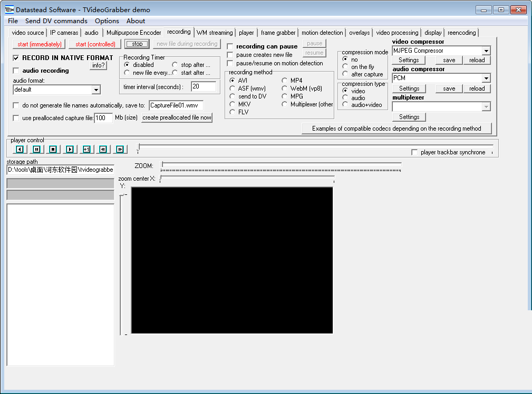Switch to reencoding tab
Screen dimensions: 532x394
point(462,33)
